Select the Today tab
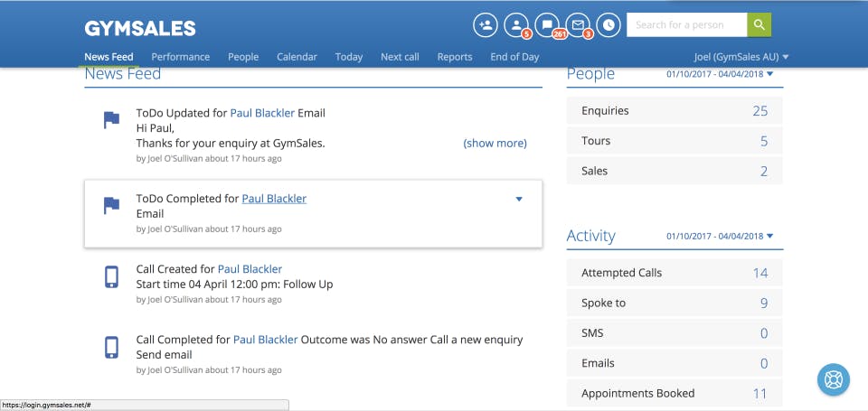 tap(349, 56)
